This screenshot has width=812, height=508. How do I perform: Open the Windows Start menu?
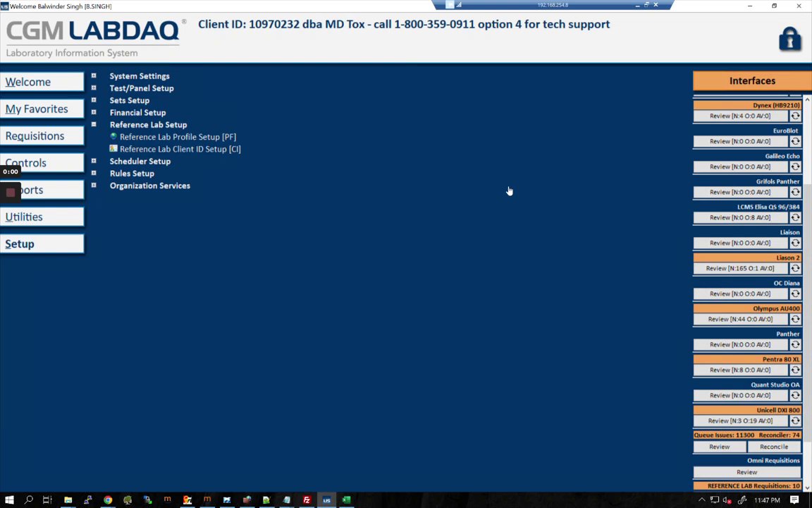[9, 500]
